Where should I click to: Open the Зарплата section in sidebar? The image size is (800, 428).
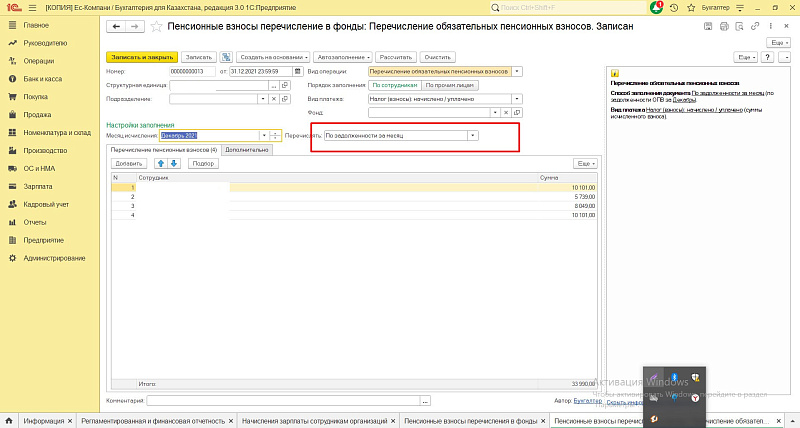(38, 186)
